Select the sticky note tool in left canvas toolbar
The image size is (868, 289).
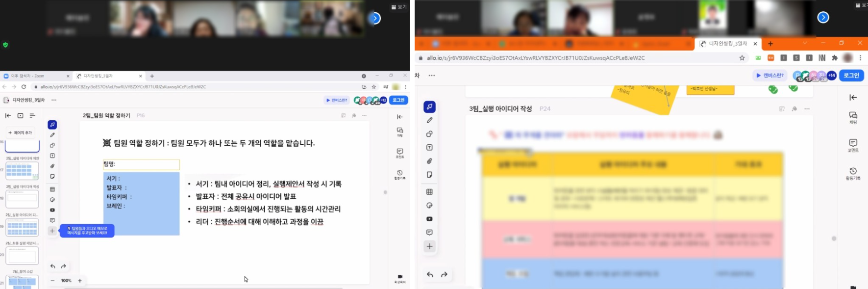click(52, 176)
